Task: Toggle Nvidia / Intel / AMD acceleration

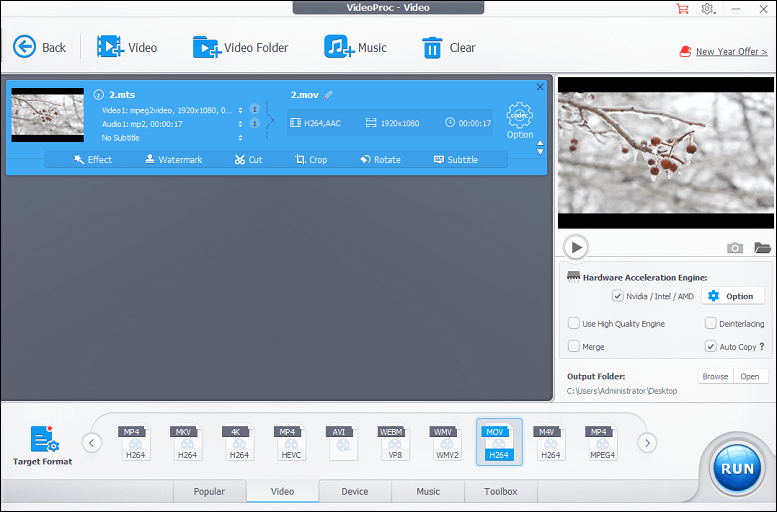Action: [x=617, y=296]
